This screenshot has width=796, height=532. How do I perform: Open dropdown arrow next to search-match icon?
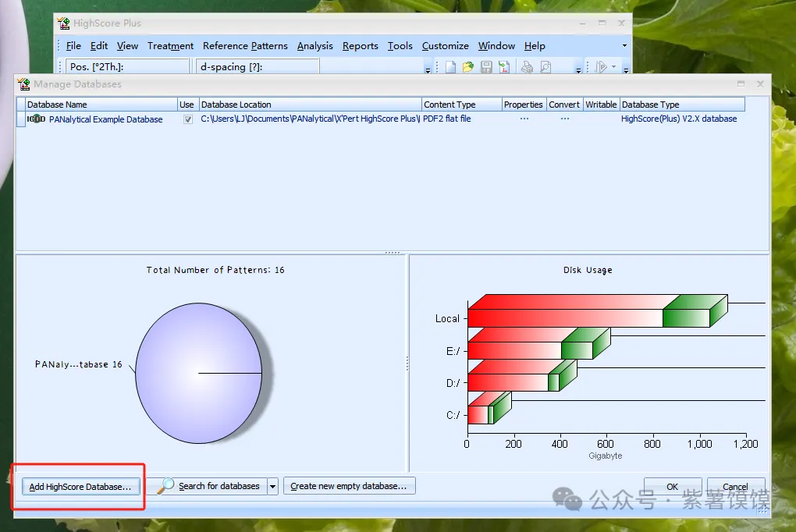click(x=614, y=67)
